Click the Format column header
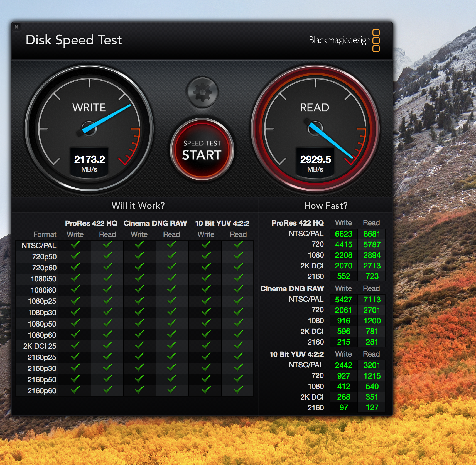 click(x=45, y=234)
